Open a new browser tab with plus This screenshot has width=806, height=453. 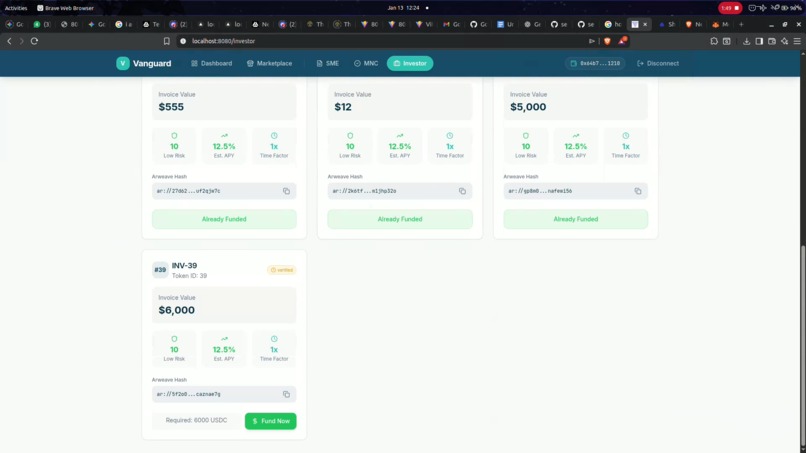741,24
